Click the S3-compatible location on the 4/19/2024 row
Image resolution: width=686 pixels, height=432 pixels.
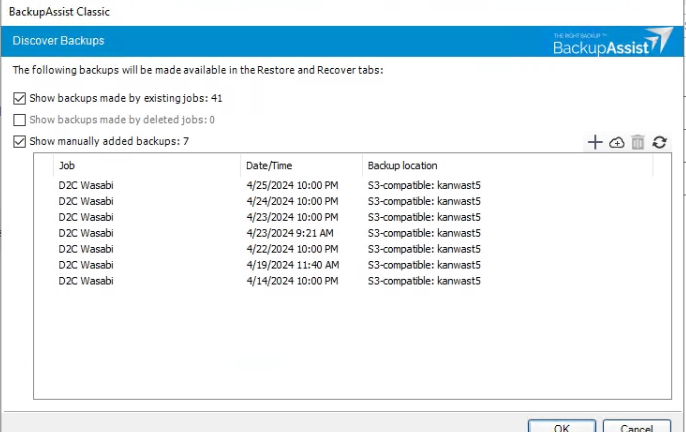(x=424, y=265)
